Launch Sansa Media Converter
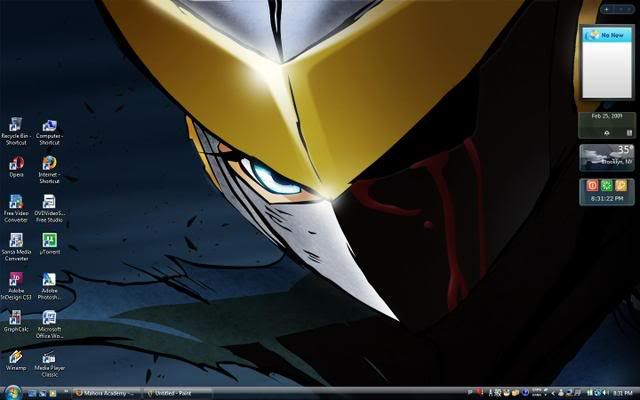Viewport: 640px width, 400px height. (x=16, y=240)
